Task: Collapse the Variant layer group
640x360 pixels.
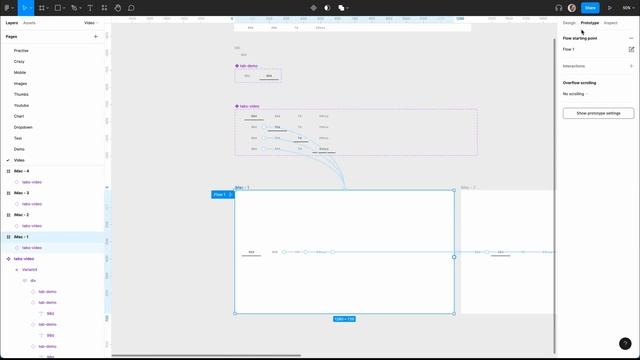Action: 17,270
